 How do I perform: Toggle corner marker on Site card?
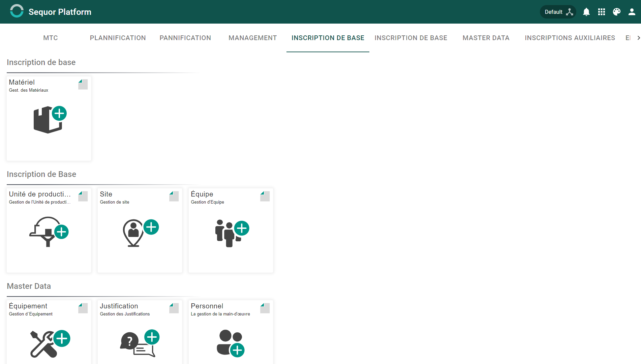tap(174, 196)
